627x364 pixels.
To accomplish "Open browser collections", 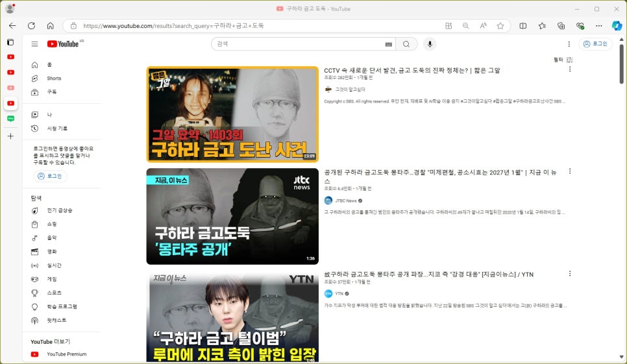I will coord(561,25).
